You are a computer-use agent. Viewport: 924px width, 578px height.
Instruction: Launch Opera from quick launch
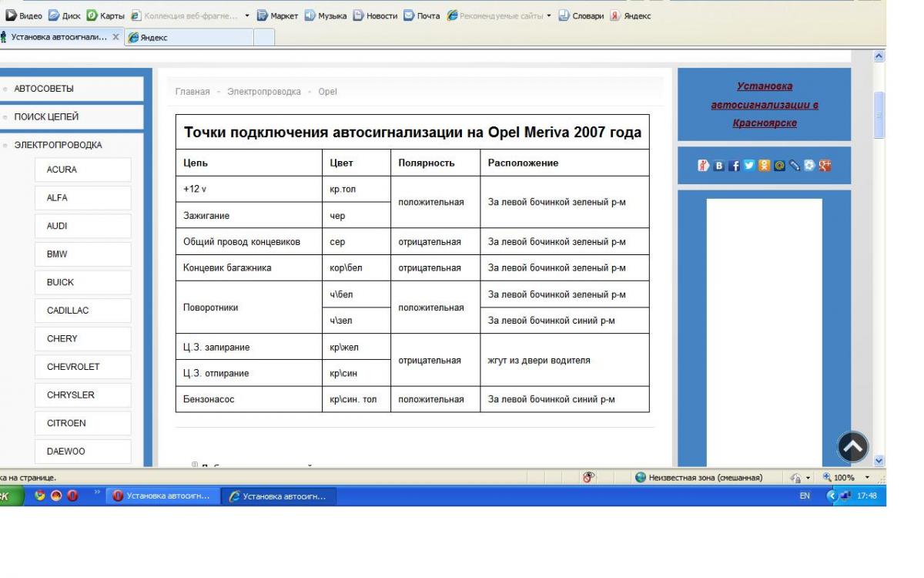[72, 496]
